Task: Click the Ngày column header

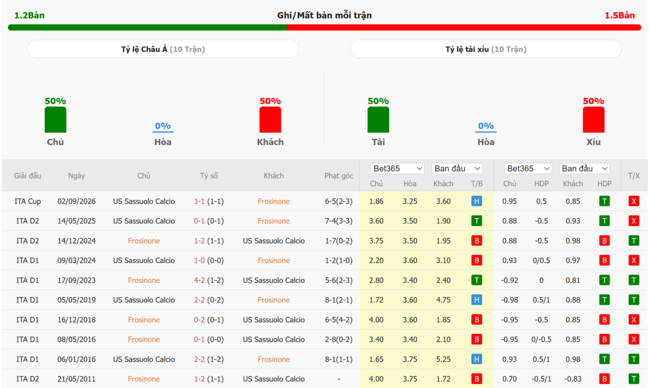Action: tap(76, 176)
